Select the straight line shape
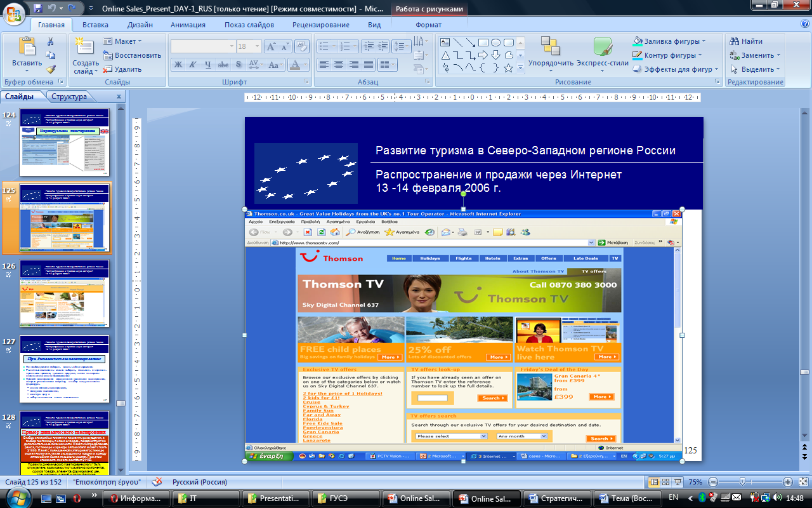This screenshot has height=508, width=812. (458, 43)
